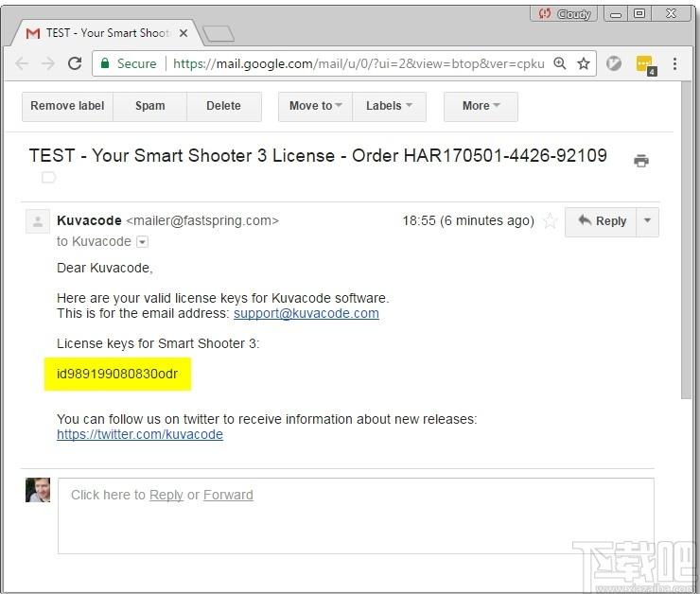Click mailer@fastspring.com sender address
The image size is (700, 594).
tap(202, 220)
